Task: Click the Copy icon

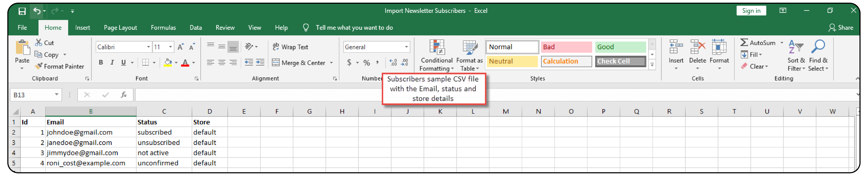Action: point(38,54)
